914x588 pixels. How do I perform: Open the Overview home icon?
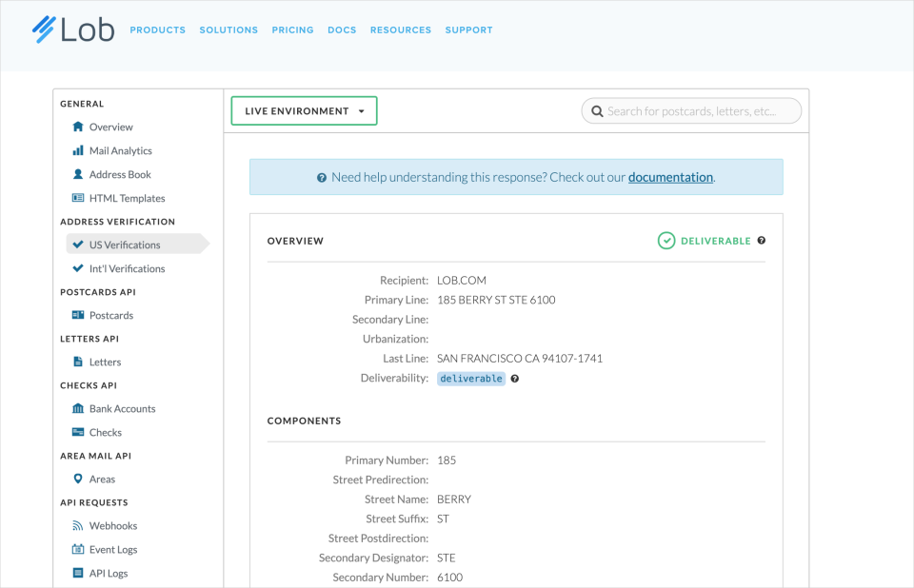(x=78, y=127)
